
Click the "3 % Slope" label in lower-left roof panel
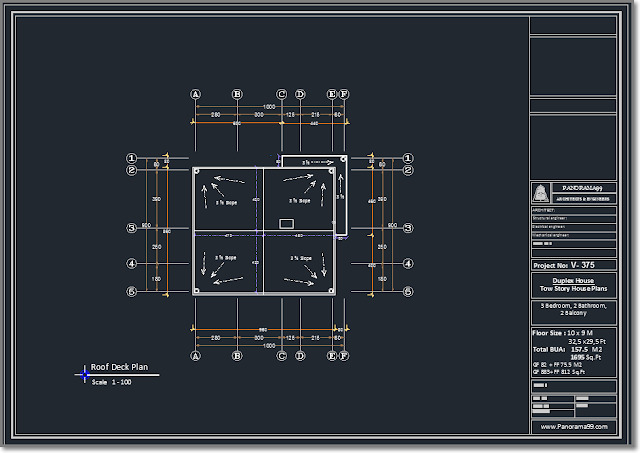click(x=226, y=258)
